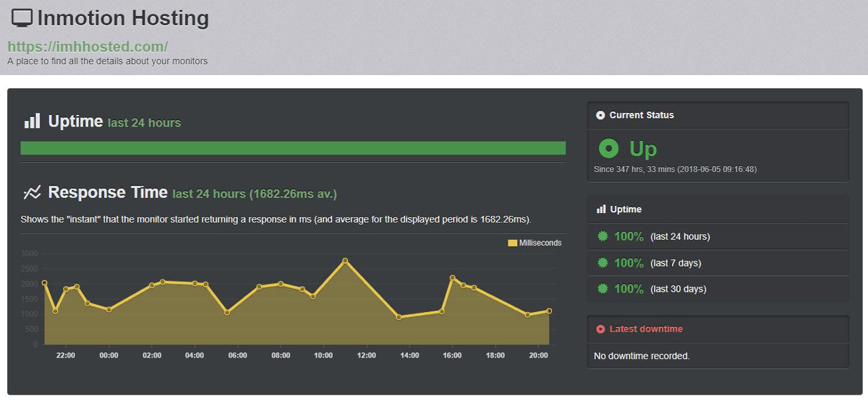Click the 'Inmotion Hosting' title
868x401 pixels.
(123, 18)
